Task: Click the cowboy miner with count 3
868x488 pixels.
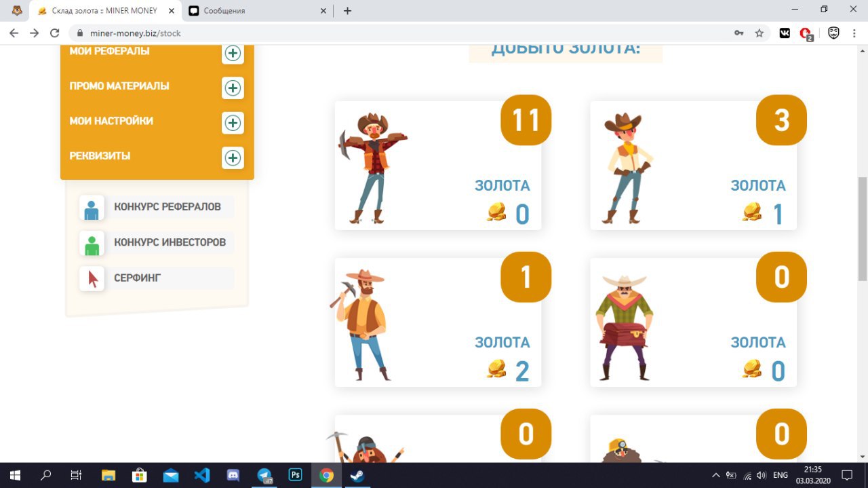Action: click(627, 168)
